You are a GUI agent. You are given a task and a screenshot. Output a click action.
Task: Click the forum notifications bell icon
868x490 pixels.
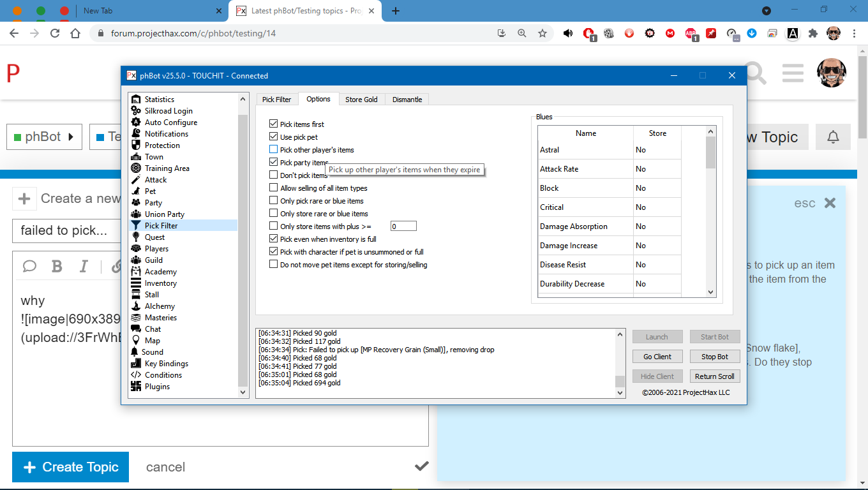(x=833, y=137)
